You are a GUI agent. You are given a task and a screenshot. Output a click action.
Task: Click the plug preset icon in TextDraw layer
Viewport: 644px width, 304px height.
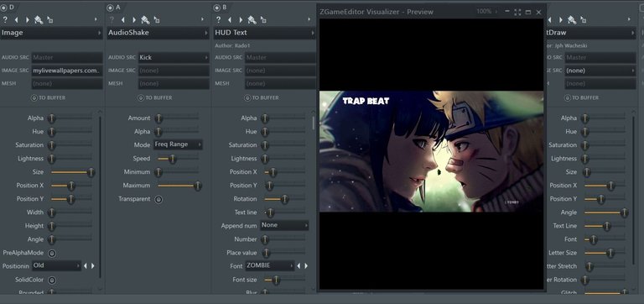pos(572,19)
